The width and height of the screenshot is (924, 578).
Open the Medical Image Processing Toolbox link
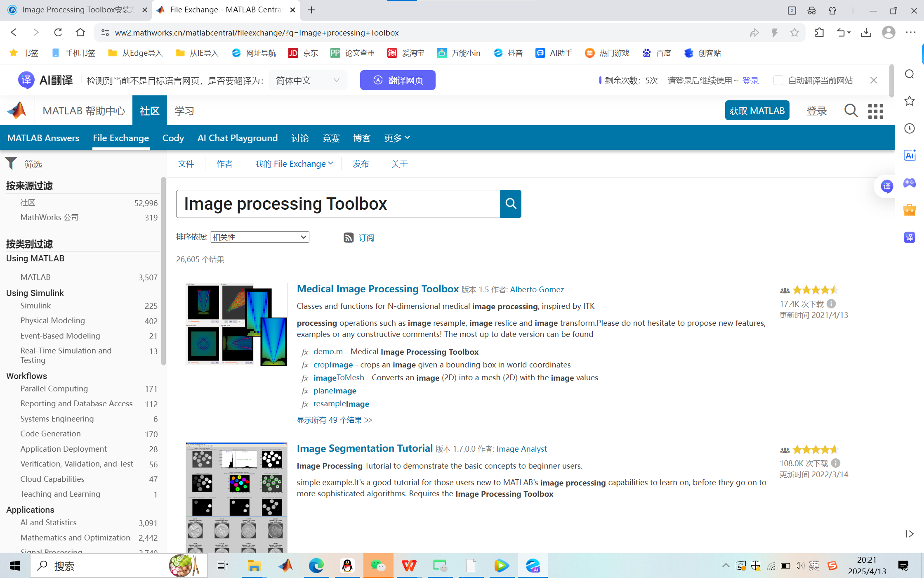377,289
